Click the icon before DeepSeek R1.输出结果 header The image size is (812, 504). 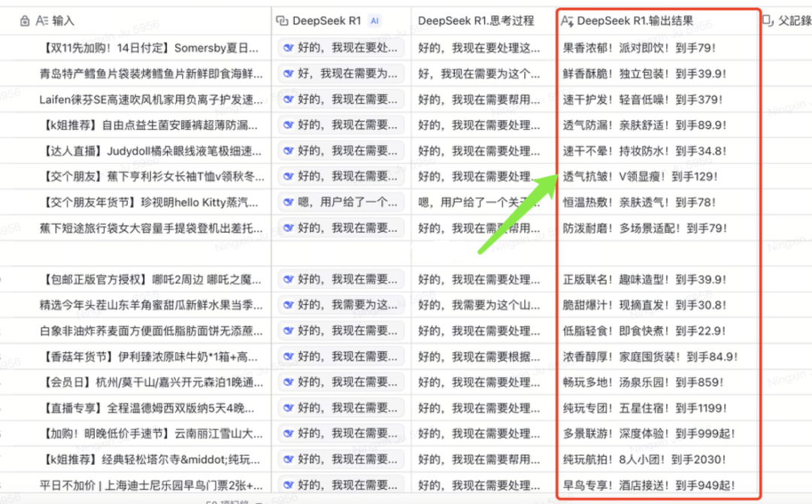click(x=568, y=21)
